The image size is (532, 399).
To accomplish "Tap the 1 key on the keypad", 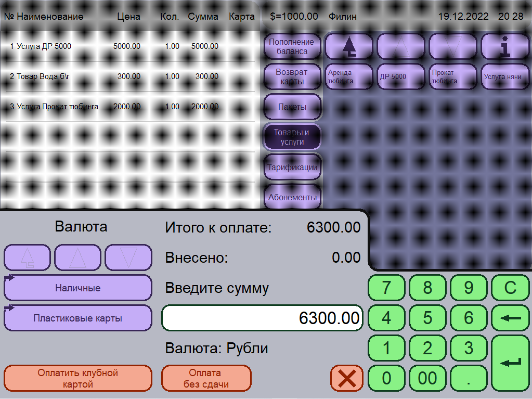I will (x=386, y=348).
